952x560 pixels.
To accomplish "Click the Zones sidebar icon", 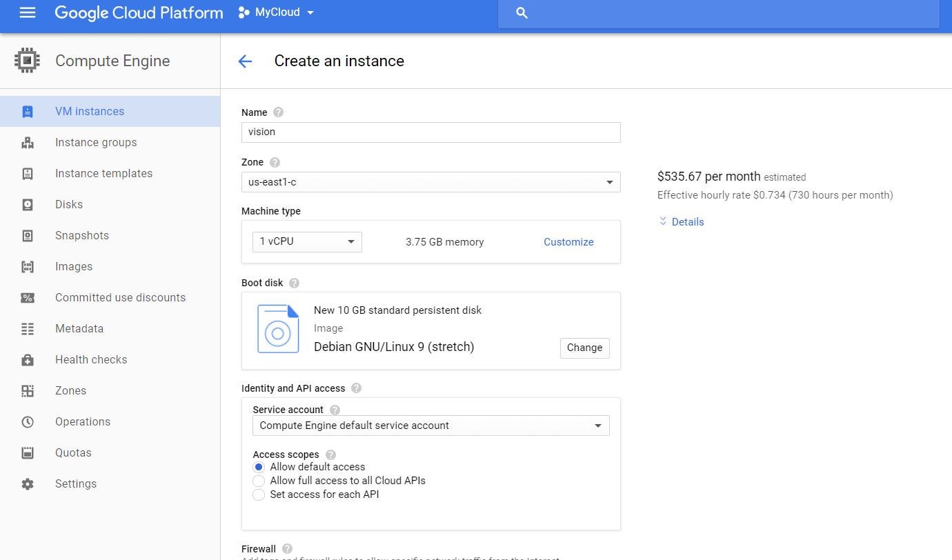I will [x=28, y=391].
